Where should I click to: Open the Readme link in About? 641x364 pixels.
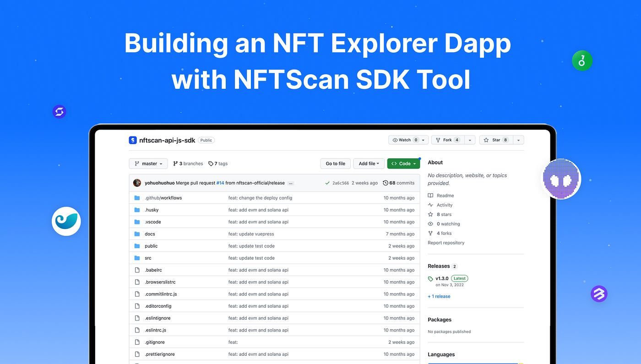[441, 196]
